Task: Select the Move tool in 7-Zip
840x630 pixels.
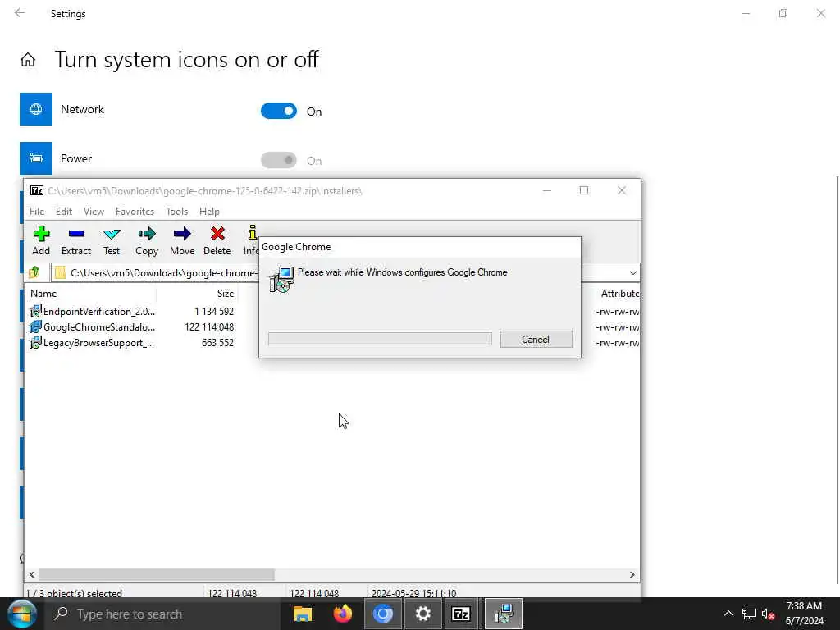Action: [x=182, y=240]
